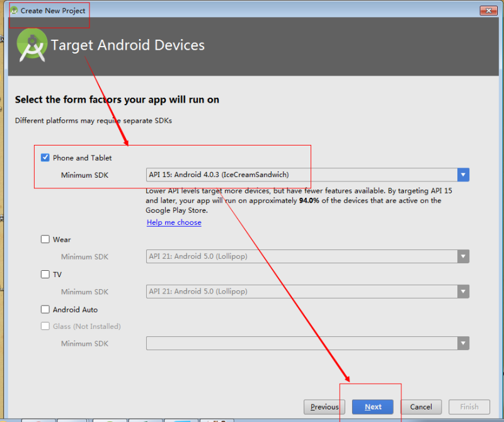Screen dimensions: 504x422
Task: Go to the Next wizard step
Action: click(373, 407)
